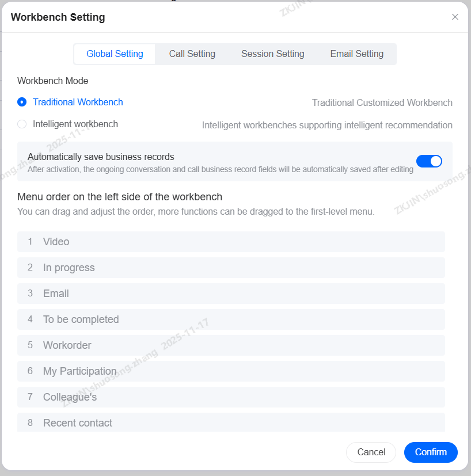Screen dimensions: 471x476
Task: Select the Traditional Workbench radio button
Action: click(x=22, y=102)
